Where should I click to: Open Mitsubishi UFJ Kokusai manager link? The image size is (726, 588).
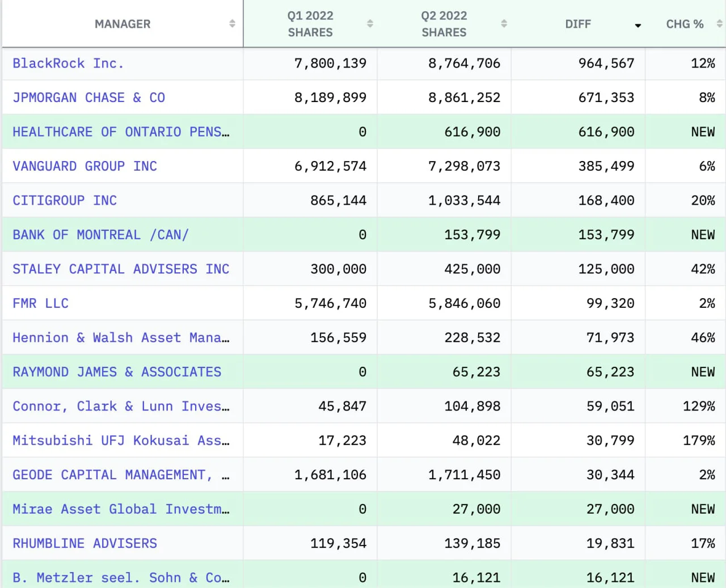(x=121, y=441)
